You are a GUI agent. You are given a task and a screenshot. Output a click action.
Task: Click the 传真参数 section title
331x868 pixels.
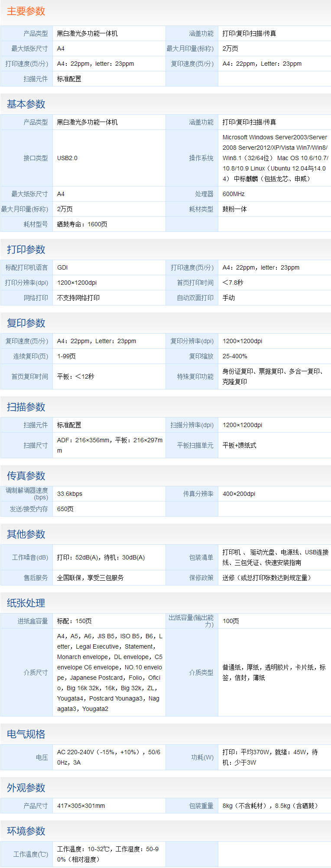point(26,476)
